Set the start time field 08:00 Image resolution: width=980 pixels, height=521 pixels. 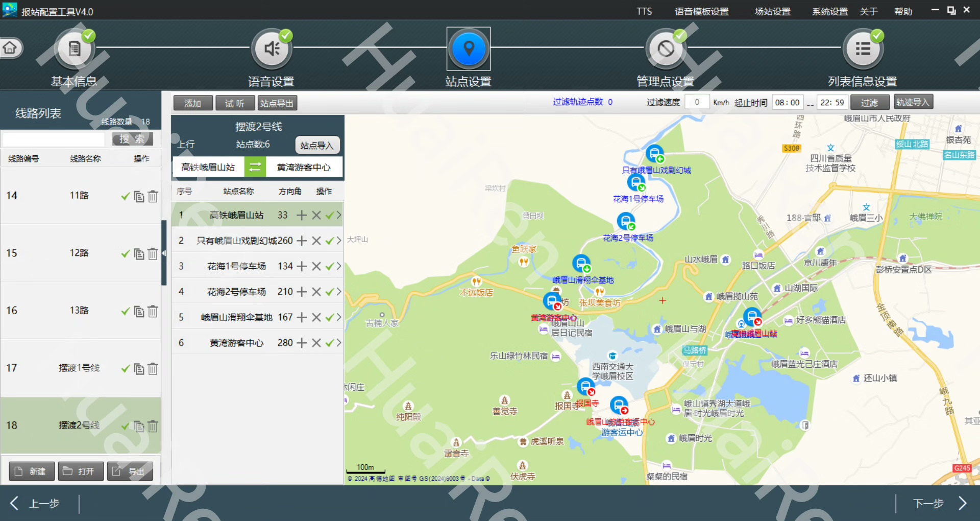tap(788, 103)
